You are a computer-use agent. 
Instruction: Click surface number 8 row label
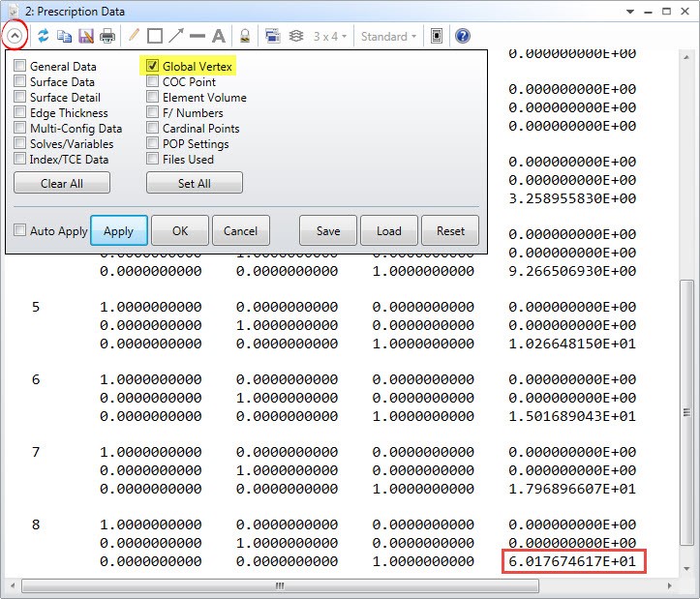[x=36, y=524]
